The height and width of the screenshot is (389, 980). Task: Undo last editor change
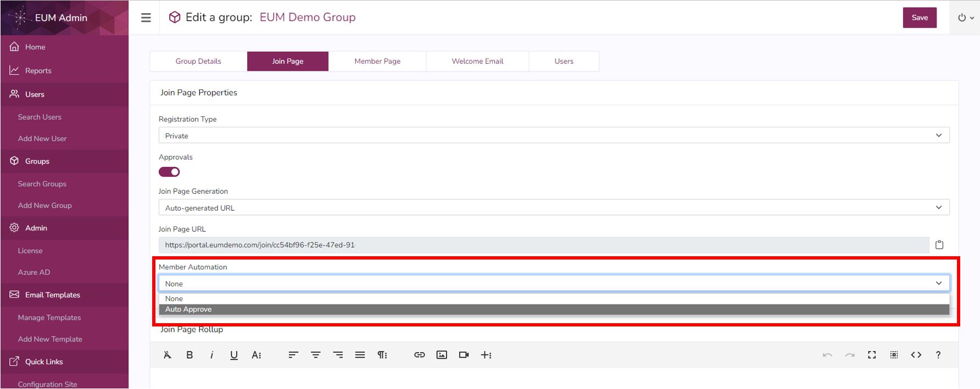pyautogui.click(x=827, y=355)
